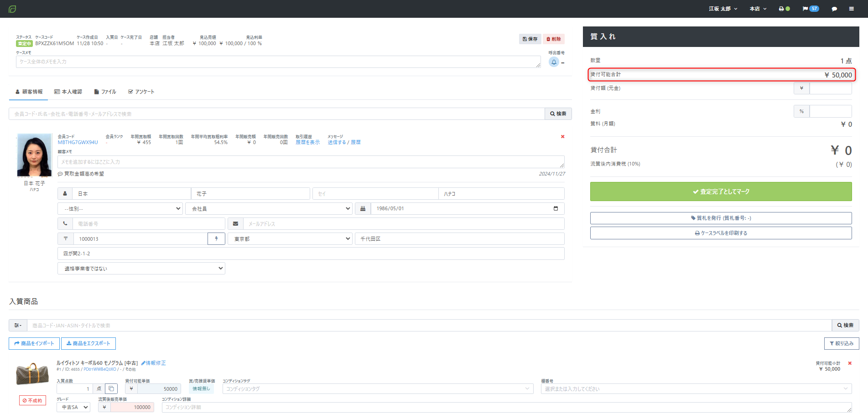Screen dimensions: 868x414
Task: Click the customer search input field
Action: click(x=277, y=114)
